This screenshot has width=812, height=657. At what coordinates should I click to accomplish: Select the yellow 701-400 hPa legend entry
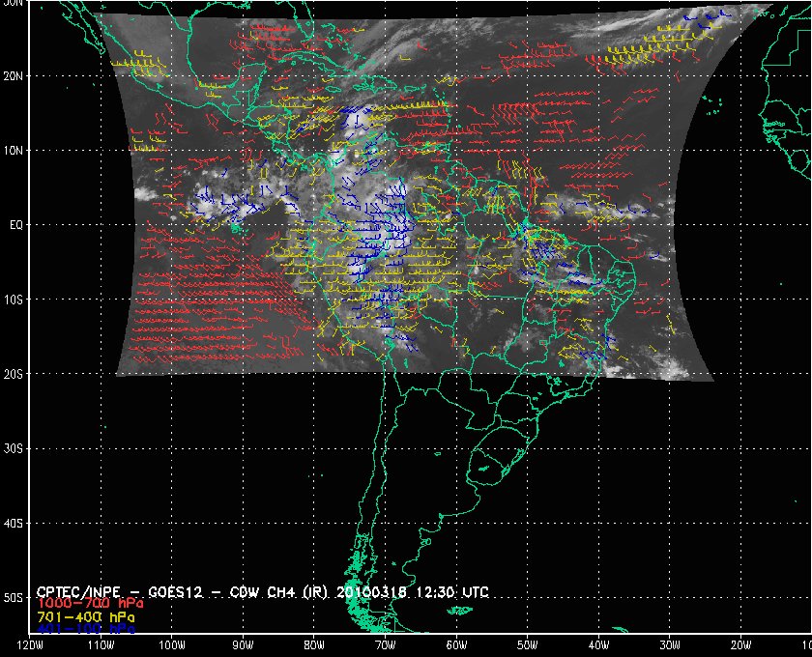pos(86,617)
